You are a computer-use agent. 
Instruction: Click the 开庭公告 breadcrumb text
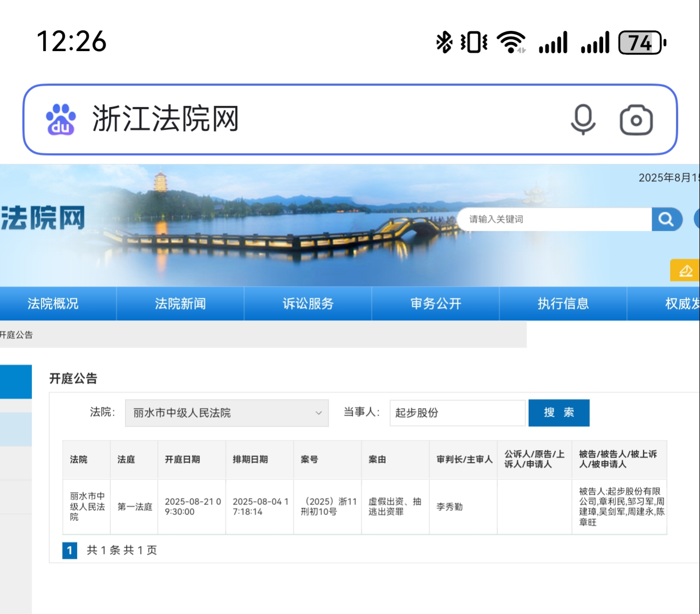(x=16, y=335)
